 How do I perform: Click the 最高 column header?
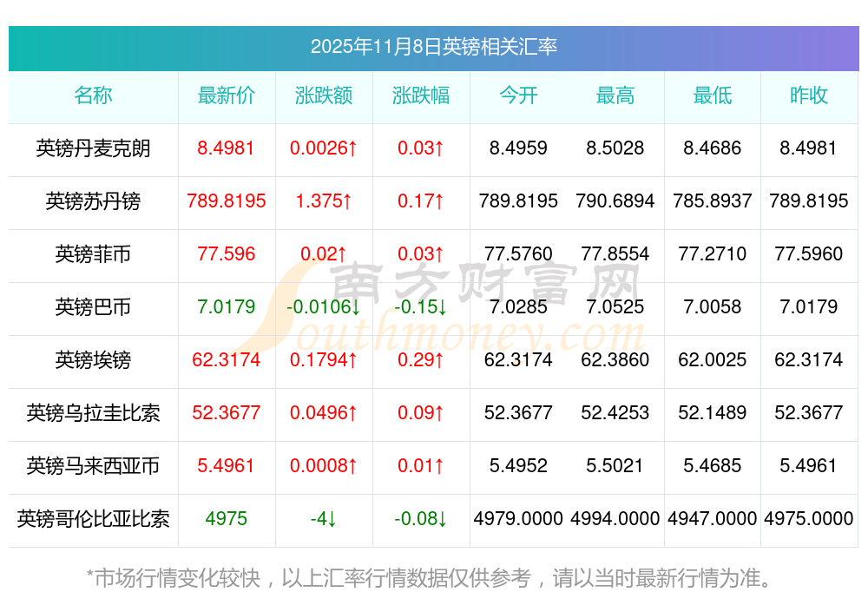(615, 95)
